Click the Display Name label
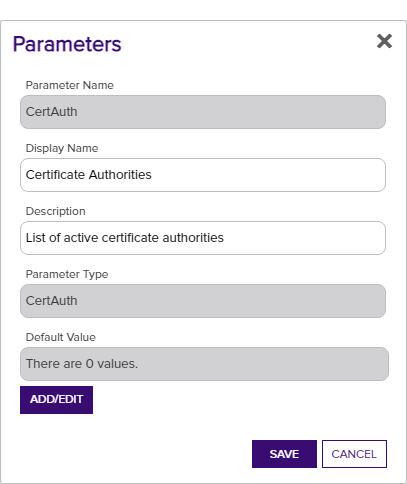Screen dimensions: 407x484 62,148
